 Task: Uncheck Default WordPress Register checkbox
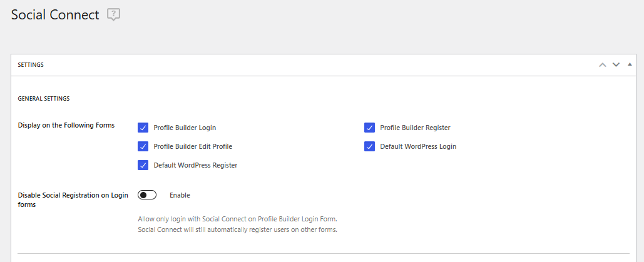tap(143, 165)
